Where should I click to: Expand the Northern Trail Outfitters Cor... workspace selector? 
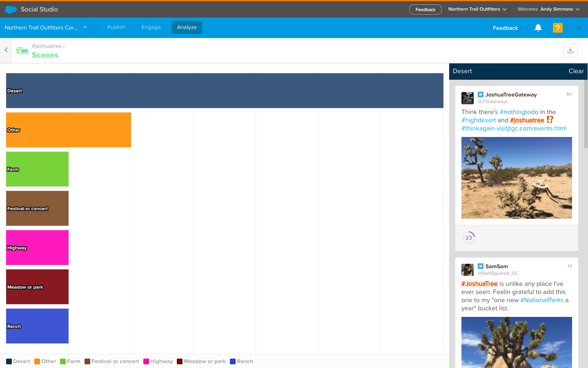point(46,27)
